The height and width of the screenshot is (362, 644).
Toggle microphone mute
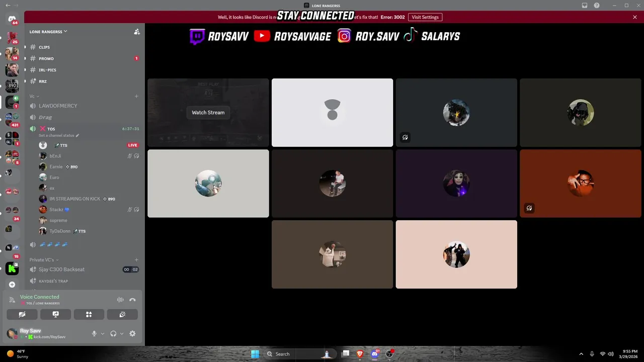coord(94,333)
